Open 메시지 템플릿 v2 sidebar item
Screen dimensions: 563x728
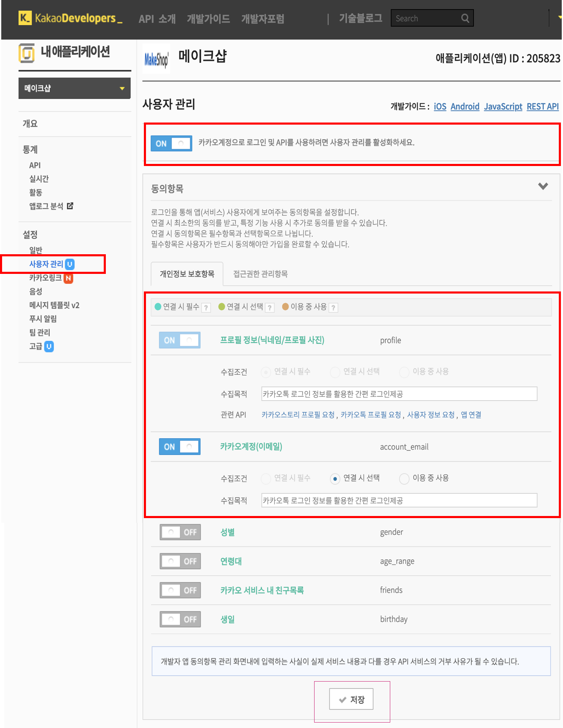54,305
